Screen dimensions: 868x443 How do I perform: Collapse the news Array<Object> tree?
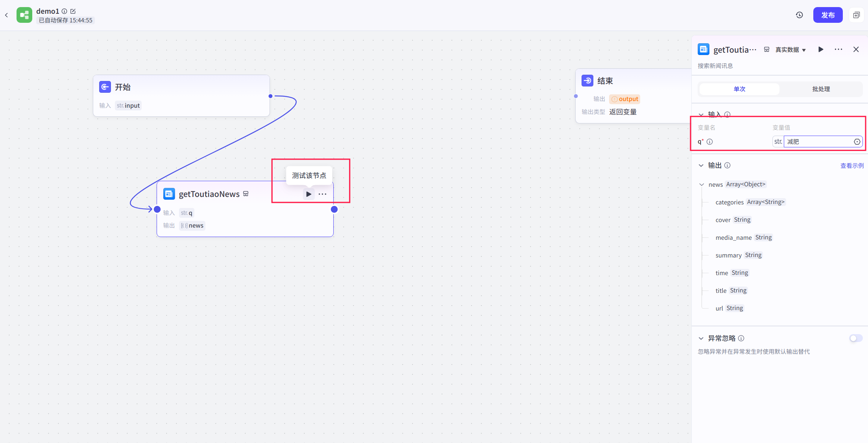coord(702,184)
